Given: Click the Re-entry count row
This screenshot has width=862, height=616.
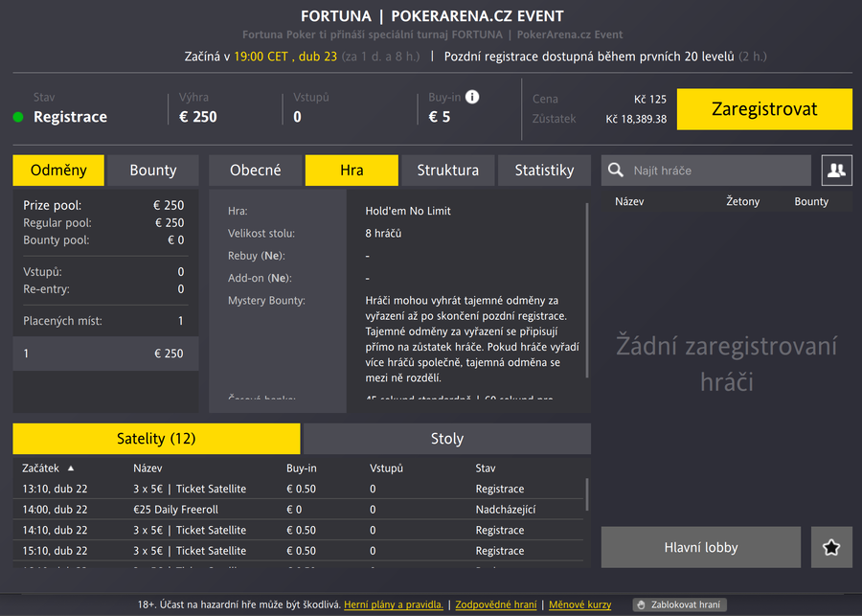Looking at the screenshot, I should pos(103,288).
